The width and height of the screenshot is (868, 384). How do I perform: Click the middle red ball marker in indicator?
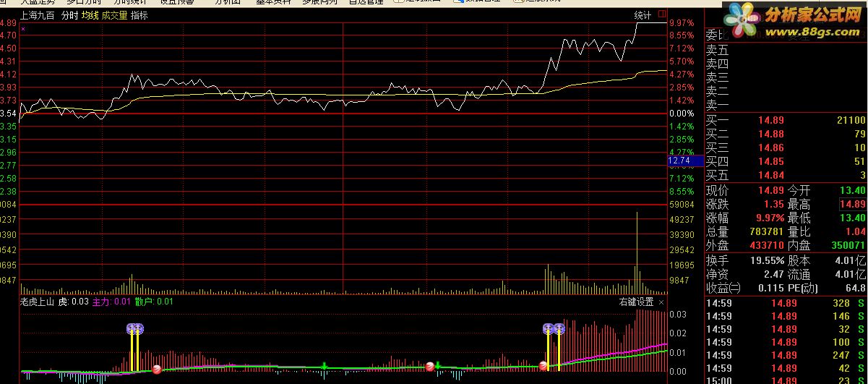point(430,366)
